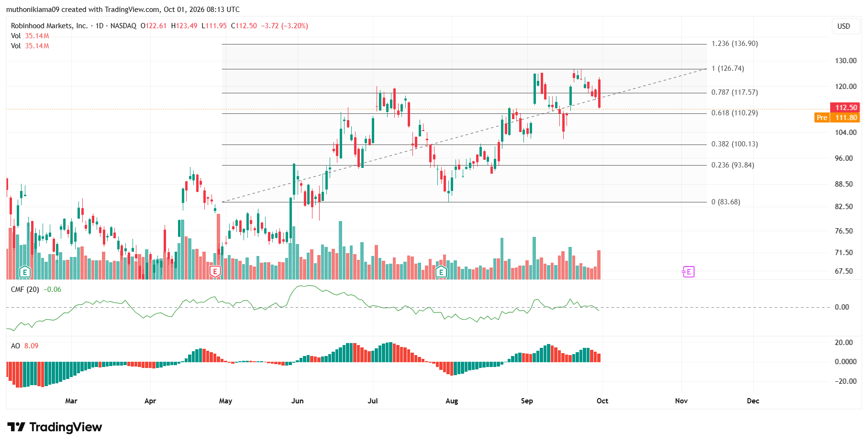Click the Mar label on time axis

pyautogui.click(x=71, y=401)
